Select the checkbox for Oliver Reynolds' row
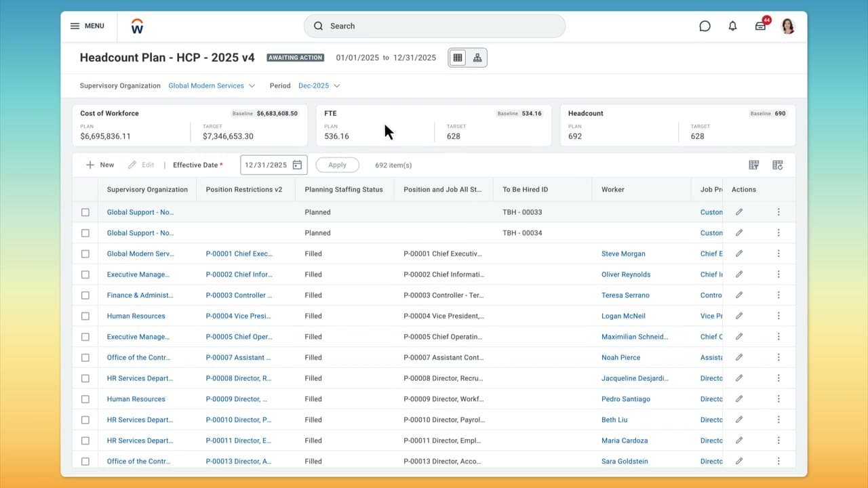 pyautogui.click(x=85, y=274)
